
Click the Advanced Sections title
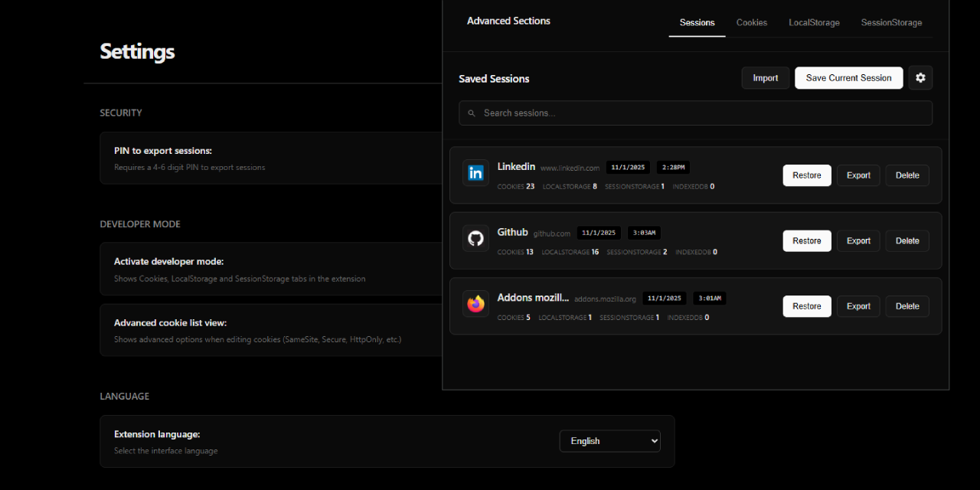508,21
